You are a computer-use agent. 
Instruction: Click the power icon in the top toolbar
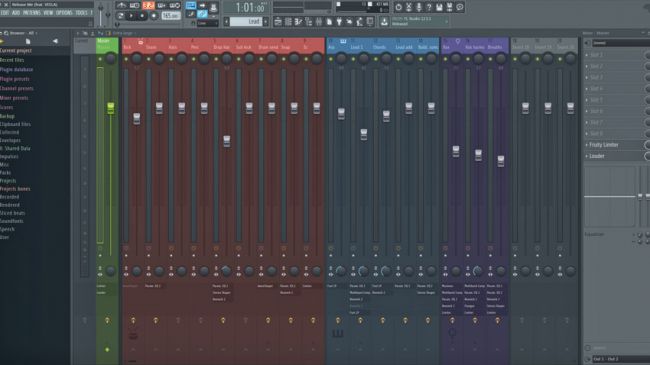[x=398, y=7]
